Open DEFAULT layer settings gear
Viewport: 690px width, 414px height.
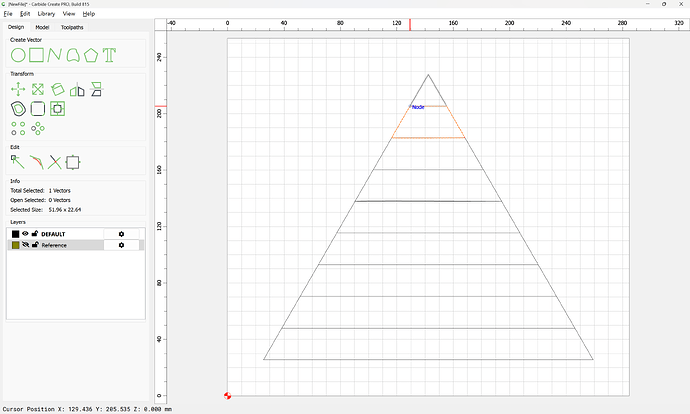(x=121, y=234)
